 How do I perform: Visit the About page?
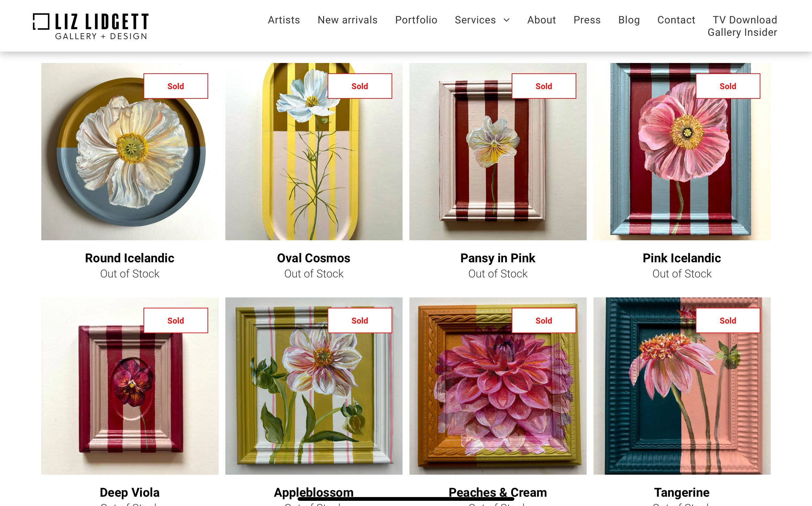(x=542, y=20)
